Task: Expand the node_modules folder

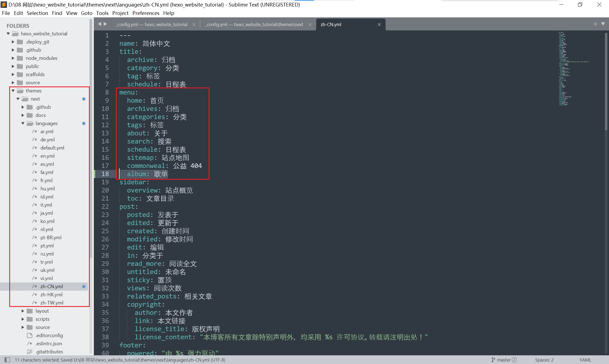Action: (13, 58)
